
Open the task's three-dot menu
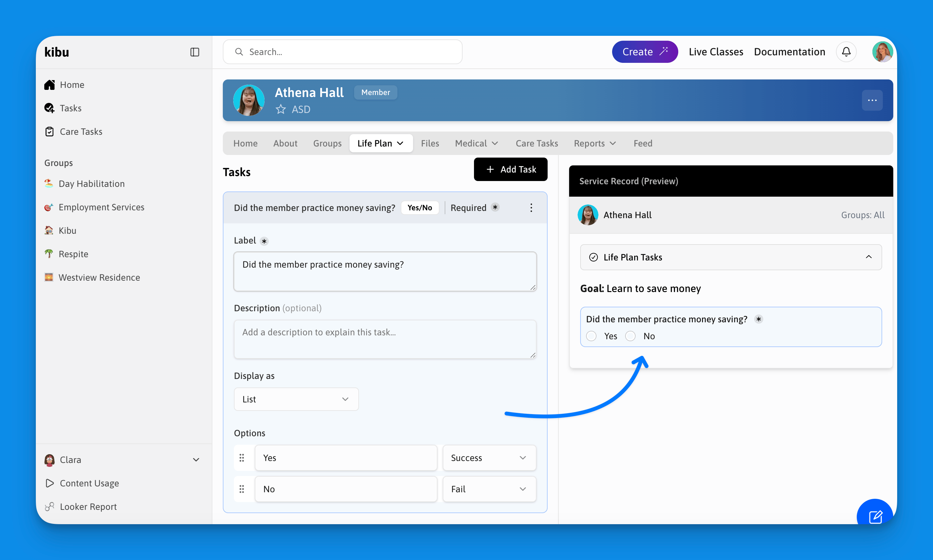coord(531,207)
